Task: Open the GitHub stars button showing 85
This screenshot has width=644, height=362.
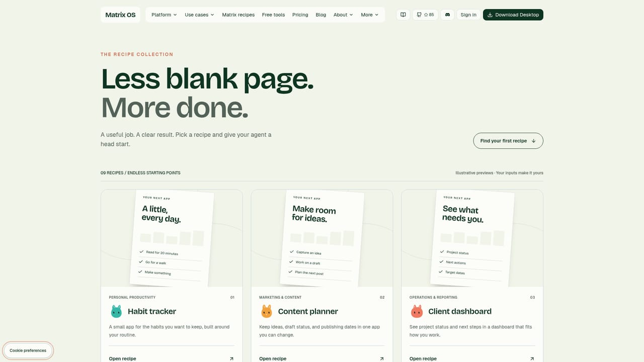Action: pos(425,15)
